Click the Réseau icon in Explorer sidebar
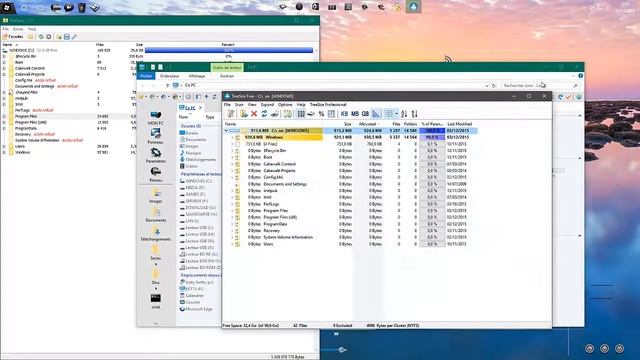The height and width of the screenshot is (360, 640). point(156,174)
